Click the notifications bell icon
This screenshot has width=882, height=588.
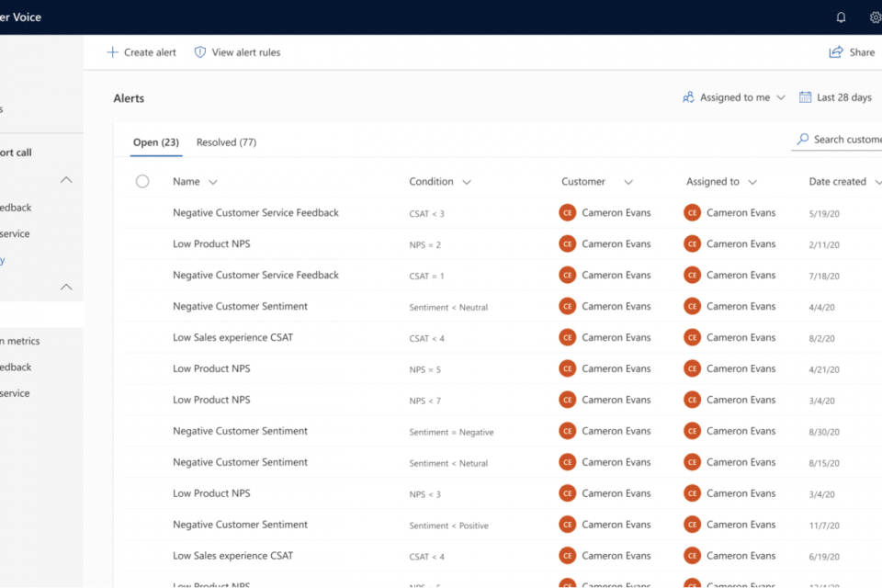click(841, 17)
